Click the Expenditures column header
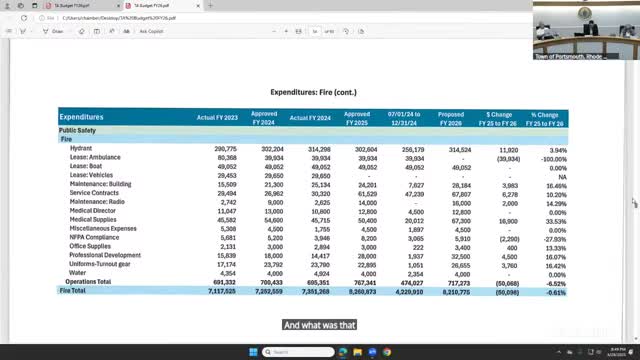 [x=81, y=117]
